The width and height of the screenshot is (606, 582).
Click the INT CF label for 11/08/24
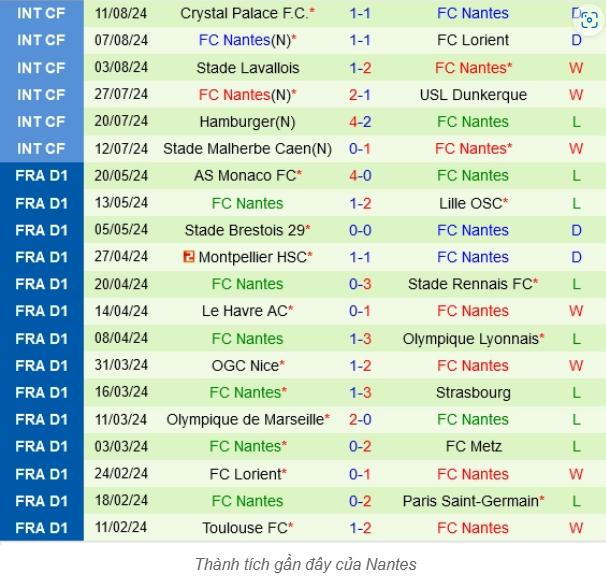pyautogui.click(x=41, y=14)
